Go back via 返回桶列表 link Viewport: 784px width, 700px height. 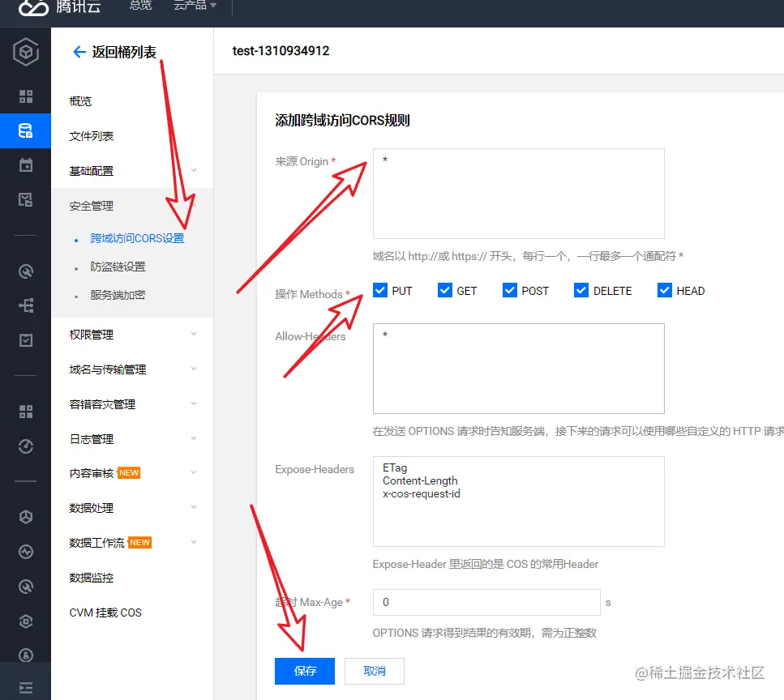click(124, 52)
